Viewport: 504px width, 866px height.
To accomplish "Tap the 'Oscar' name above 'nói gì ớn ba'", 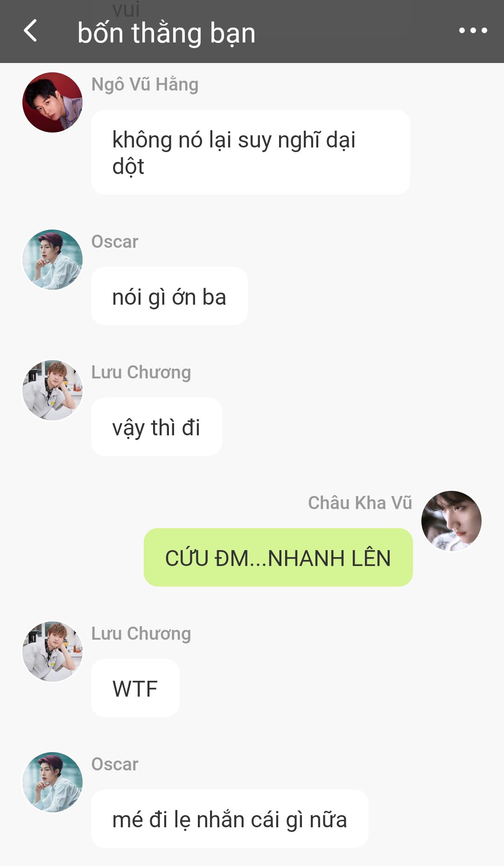I will 115,242.
